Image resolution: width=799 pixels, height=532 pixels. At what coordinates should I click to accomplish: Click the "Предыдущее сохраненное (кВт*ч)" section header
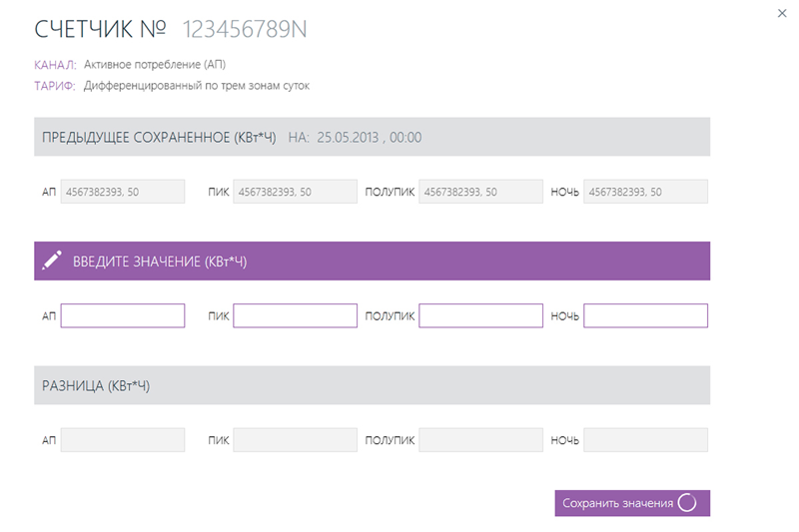(159, 137)
